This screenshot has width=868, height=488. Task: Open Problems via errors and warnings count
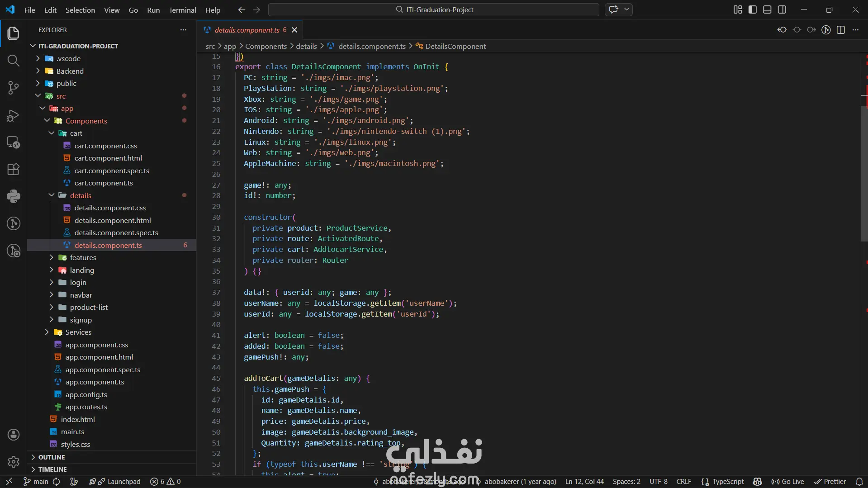[x=166, y=482]
